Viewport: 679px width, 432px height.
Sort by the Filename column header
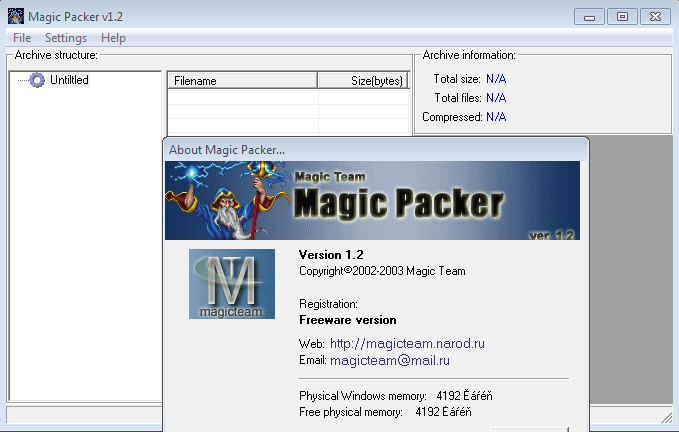(241, 81)
